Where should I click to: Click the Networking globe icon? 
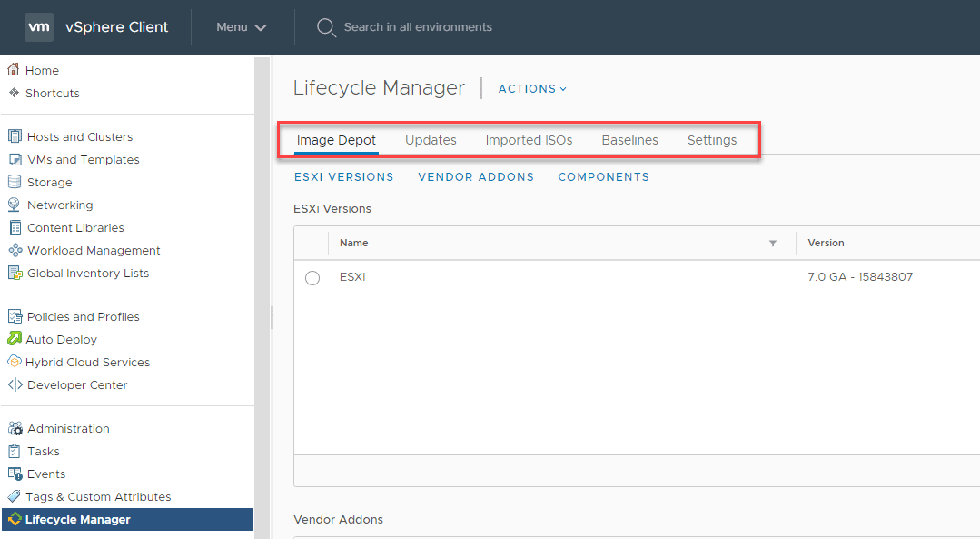click(15, 205)
